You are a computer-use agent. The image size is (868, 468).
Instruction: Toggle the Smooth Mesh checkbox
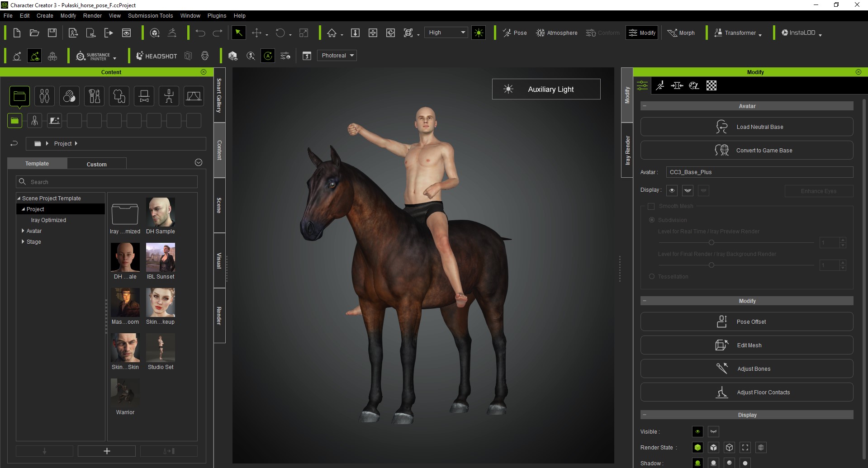click(x=651, y=206)
